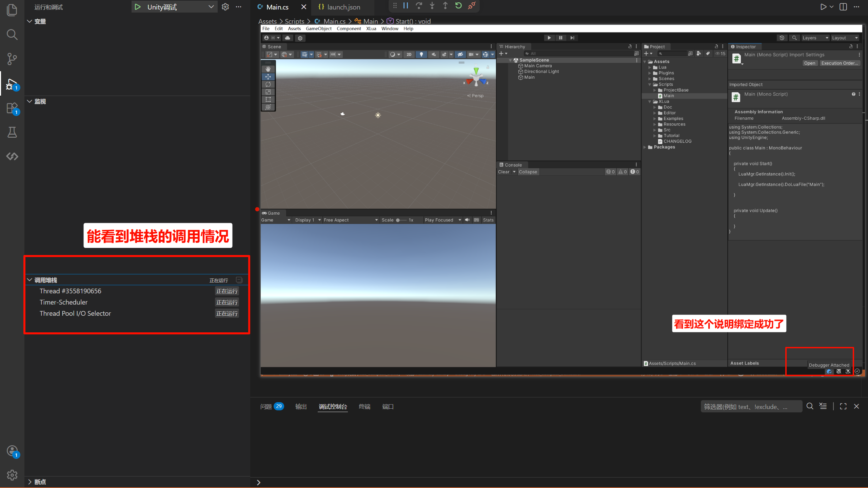Screen dimensions: 868x488
Task: Open Unity GameObject menu
Action: (318, 29)
